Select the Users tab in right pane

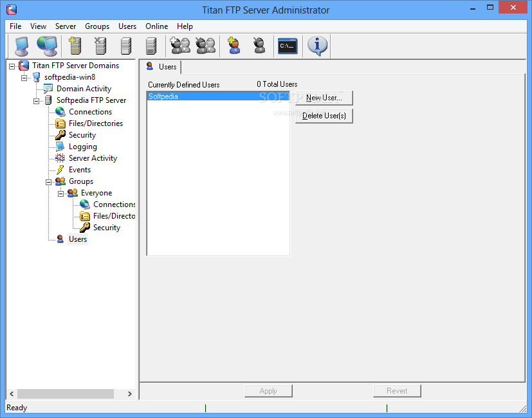(161, 67)
